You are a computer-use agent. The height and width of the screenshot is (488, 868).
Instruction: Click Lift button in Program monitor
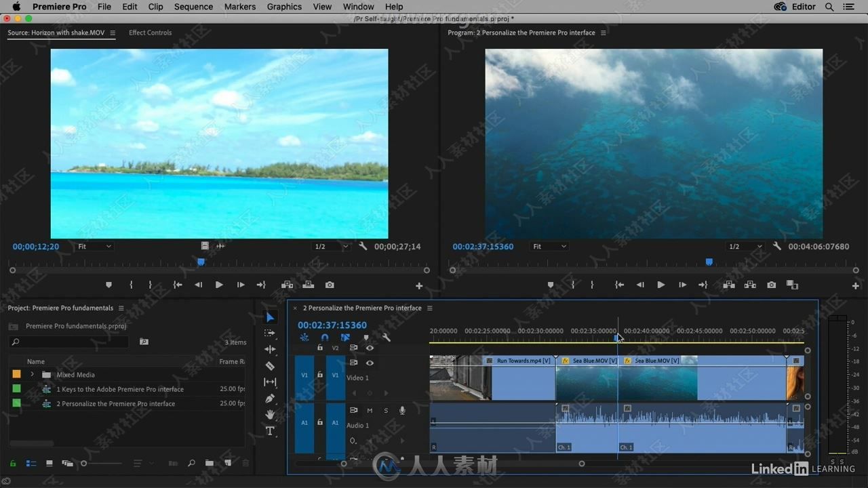729,285
